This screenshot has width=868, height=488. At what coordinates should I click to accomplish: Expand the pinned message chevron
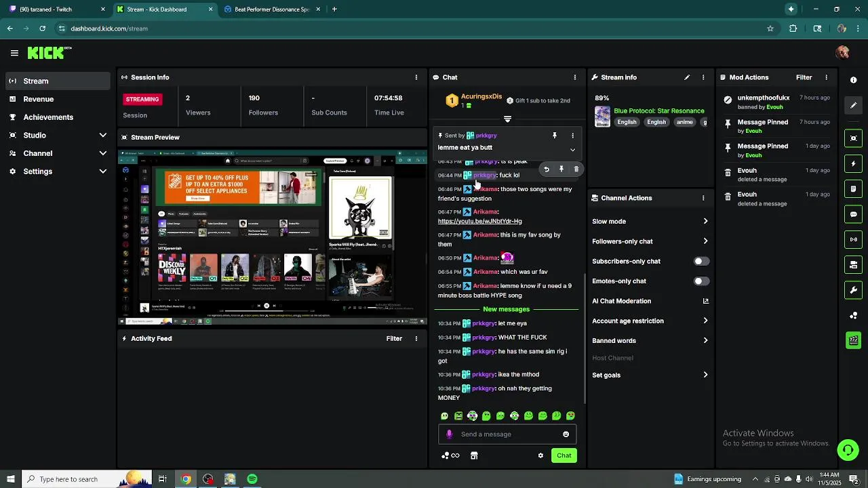[x=572, y=150]
